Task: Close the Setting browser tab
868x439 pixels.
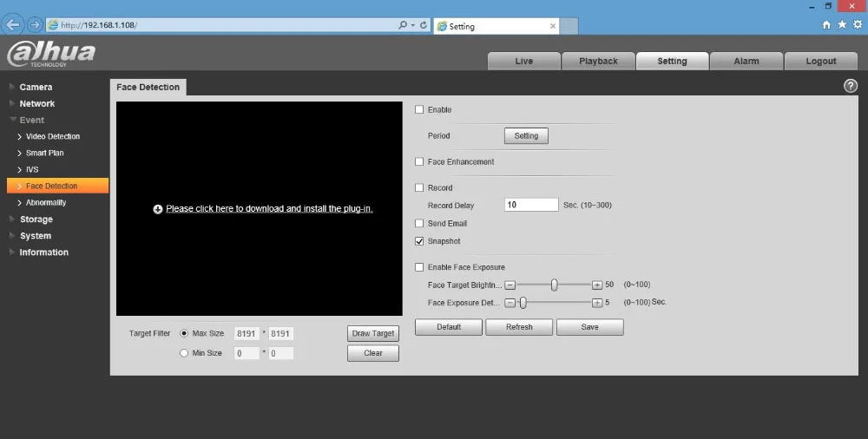Action: point(552,26)
